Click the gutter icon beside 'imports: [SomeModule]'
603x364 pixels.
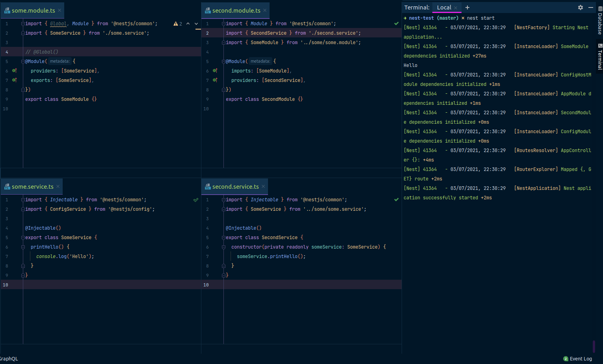coord(215,71)
